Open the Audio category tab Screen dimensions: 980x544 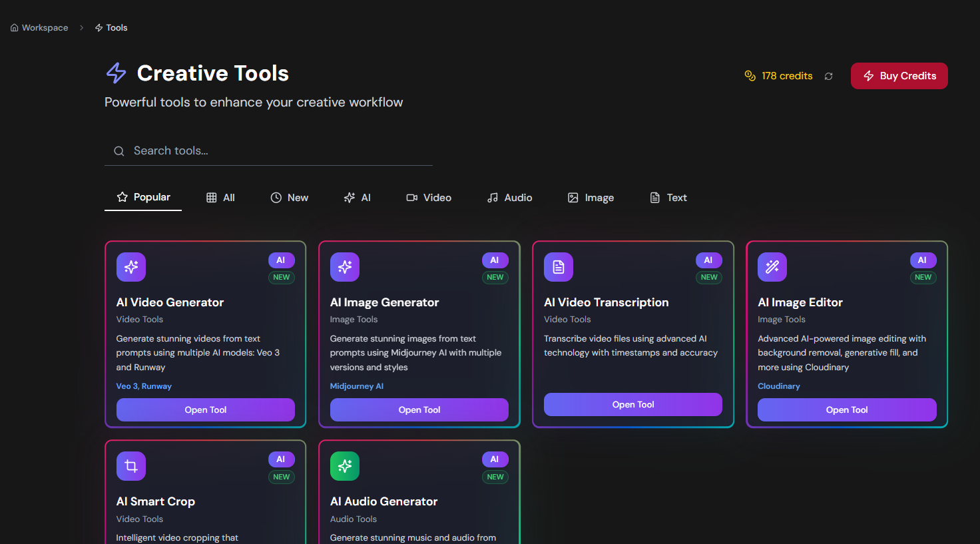point(509,198)
